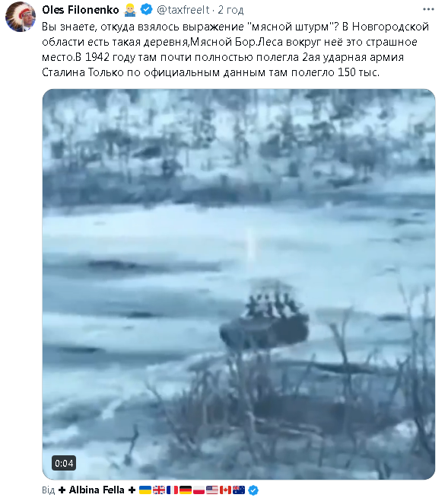This screenshot has width=448, height=501.
Task: Open the @taxfreelt handle link
Action: click(x=183, y=10)
